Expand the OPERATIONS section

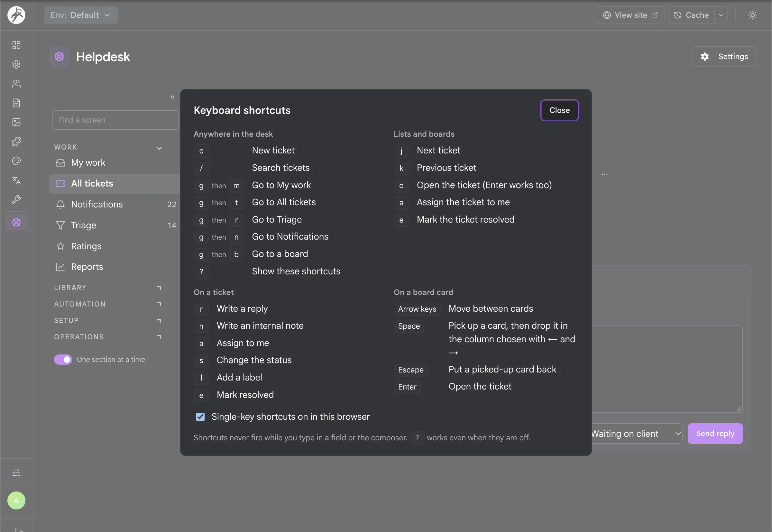[x=108, y=337]
